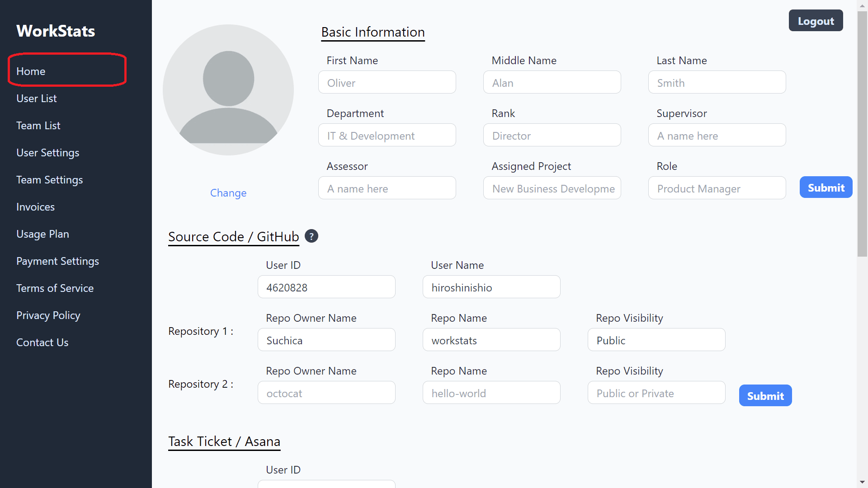868x488 pixels.
Task: Click Repository 2 Repo Owner Name field
Action: click(326, 393)
